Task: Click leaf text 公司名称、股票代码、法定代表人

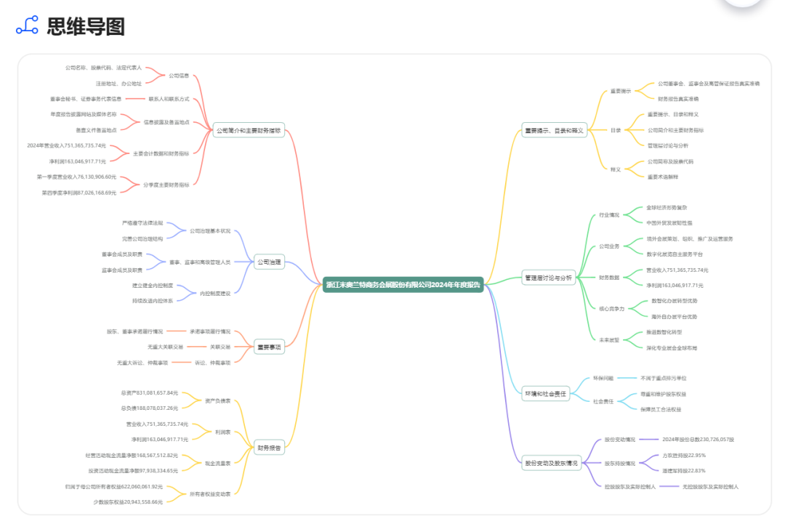Action: click(x=103, y=68)
